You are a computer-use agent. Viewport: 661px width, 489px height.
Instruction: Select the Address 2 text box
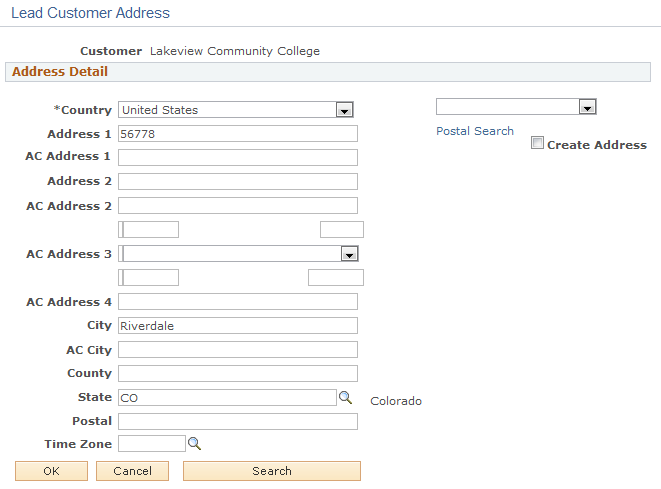click(237, 182)
